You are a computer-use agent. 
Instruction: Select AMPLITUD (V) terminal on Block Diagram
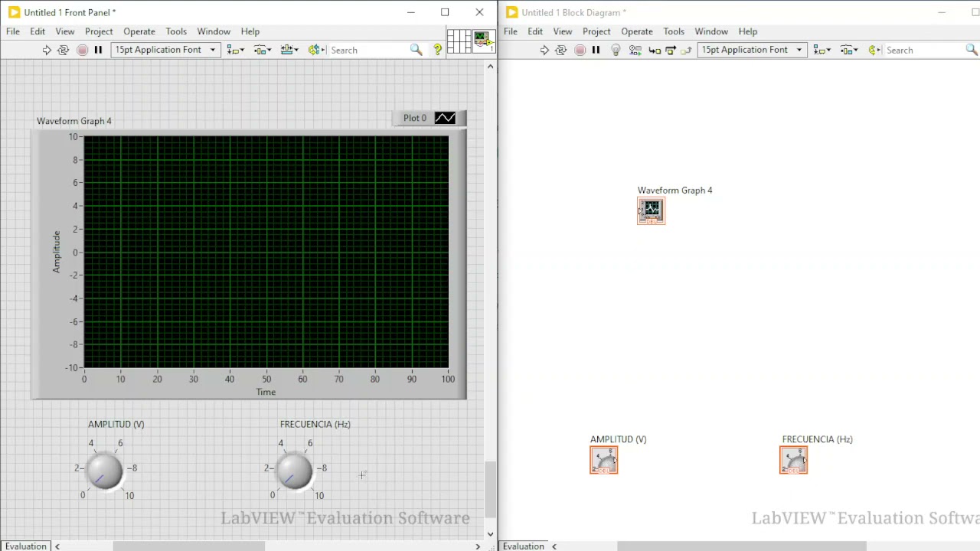point(604,460)
